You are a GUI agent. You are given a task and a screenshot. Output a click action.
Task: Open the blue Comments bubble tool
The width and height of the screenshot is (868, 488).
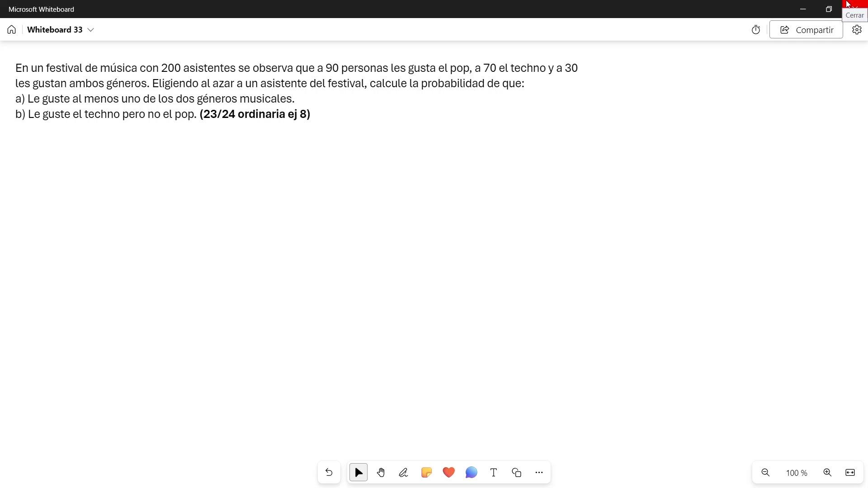[471, 473]
